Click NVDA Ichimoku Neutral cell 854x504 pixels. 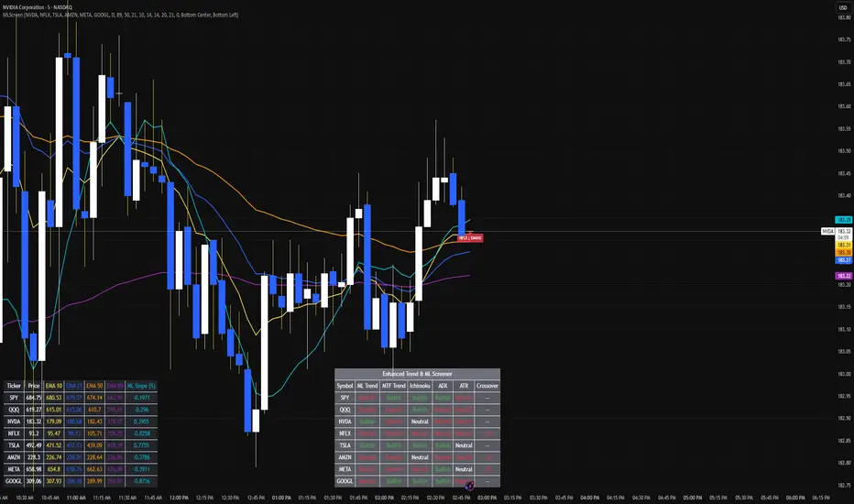point(420,422)
